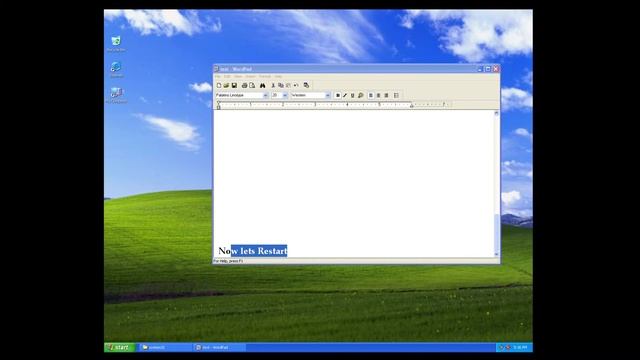Click the taskbar clock
The height and width of the screenshot is (360, 640).
[x=520, y=347]
